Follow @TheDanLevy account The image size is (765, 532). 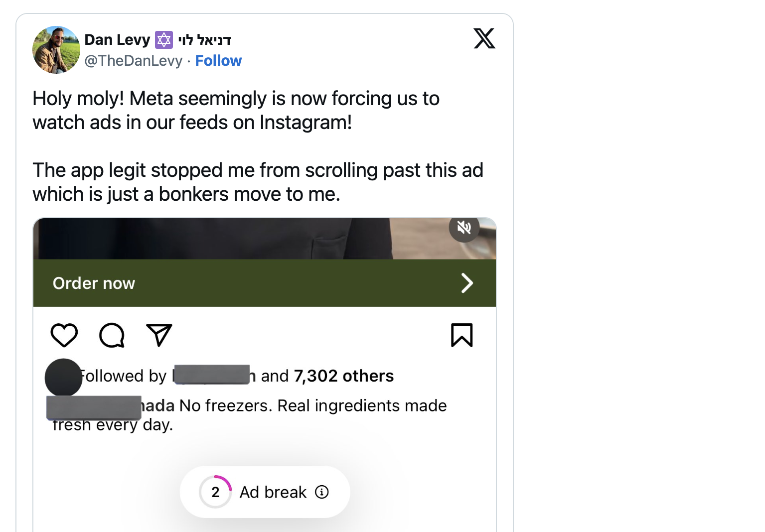pyautogui.click(x=218, y=61)
